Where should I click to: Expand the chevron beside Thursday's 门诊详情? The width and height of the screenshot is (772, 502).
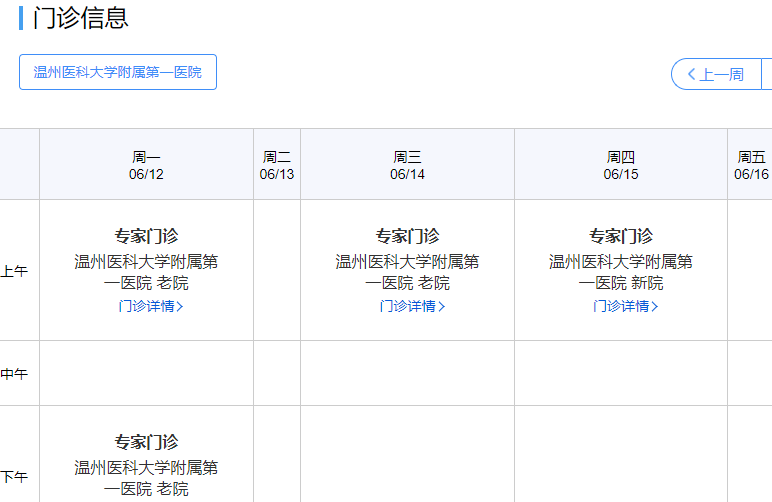[x=655, y=306]
